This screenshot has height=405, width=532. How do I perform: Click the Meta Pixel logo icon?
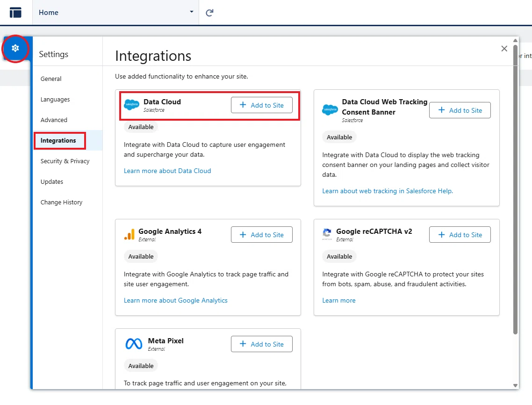point(134,344)
